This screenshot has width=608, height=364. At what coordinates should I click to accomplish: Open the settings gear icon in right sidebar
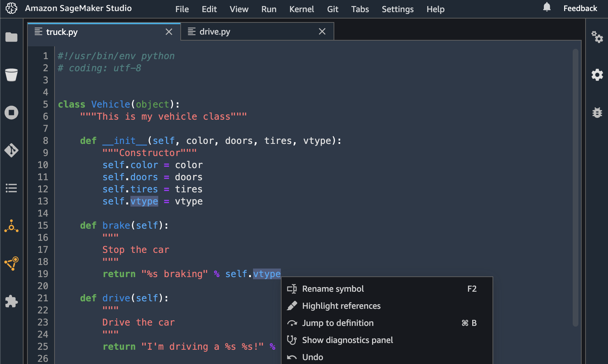[597, 75]
